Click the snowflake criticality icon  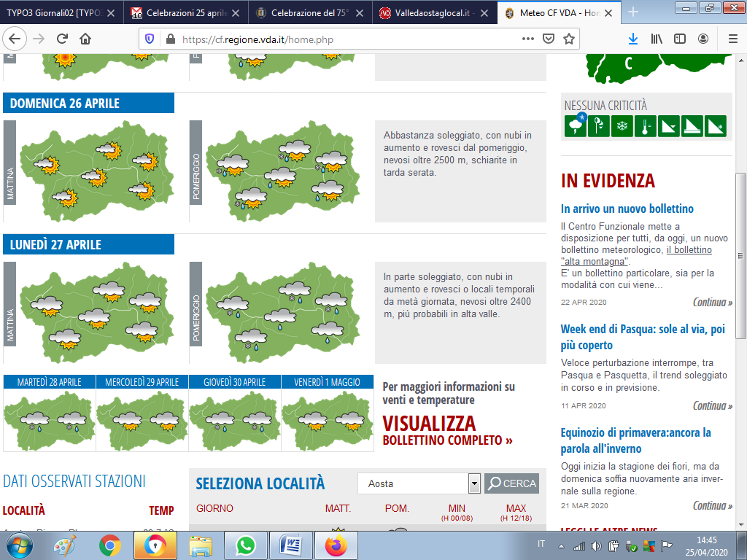pyautogui.click(x=622, y=126)
